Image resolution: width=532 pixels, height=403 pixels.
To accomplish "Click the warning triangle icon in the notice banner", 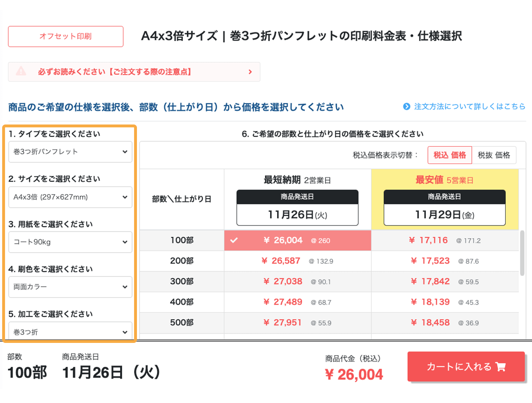I will pos(21,72).
